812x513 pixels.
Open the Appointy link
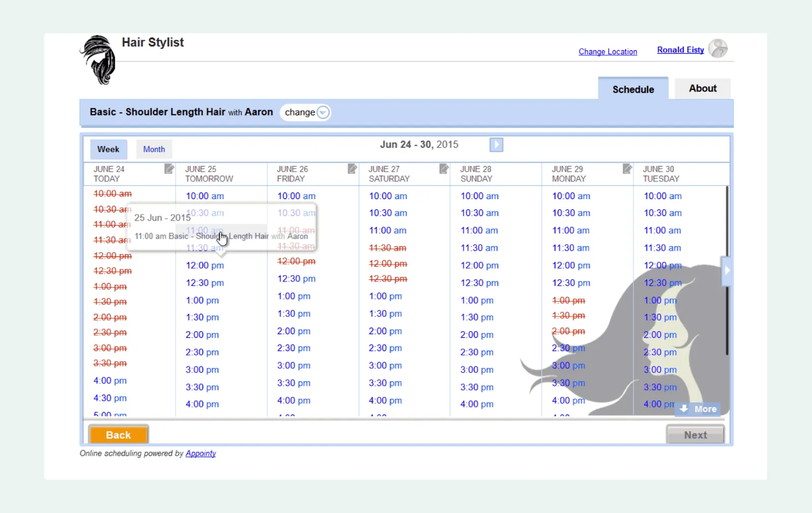(200, 453)
